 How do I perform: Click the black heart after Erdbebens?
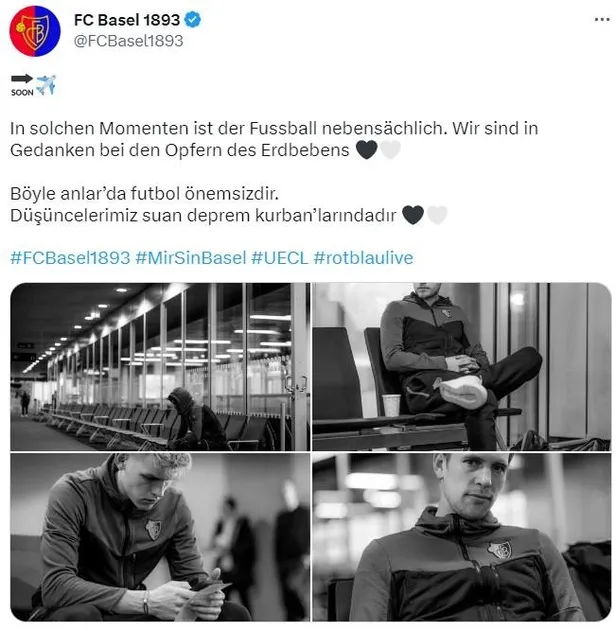(367, 150)
